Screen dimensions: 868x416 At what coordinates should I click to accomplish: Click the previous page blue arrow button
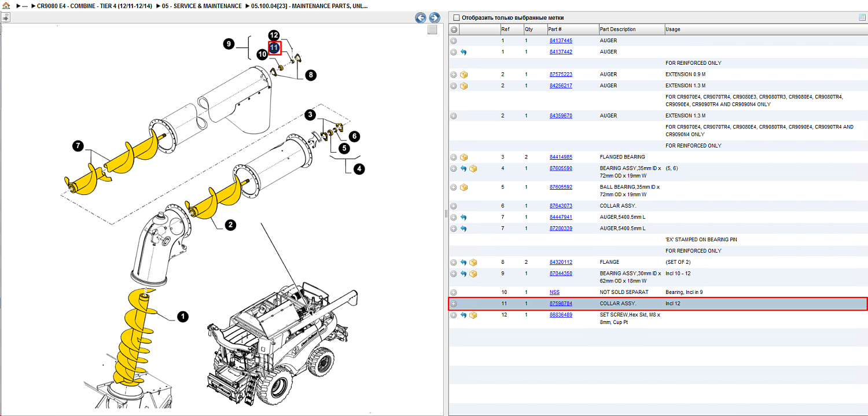[421, 18]
